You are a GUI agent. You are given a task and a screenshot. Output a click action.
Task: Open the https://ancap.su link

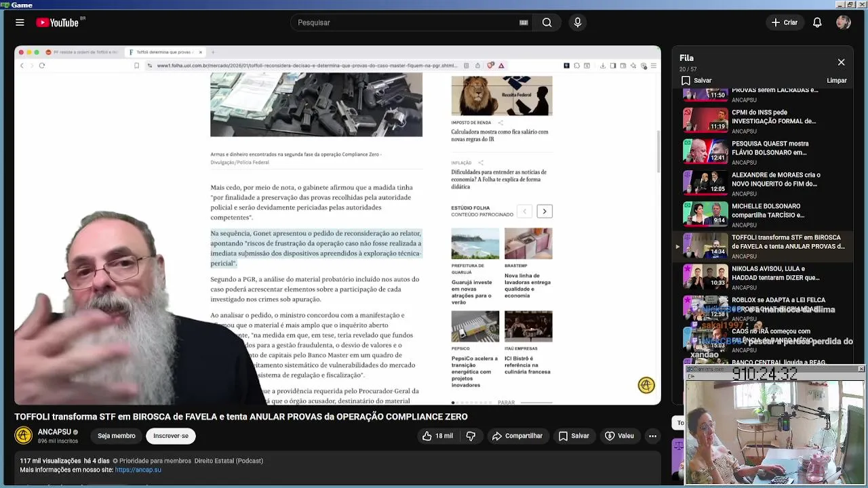click(138, 470)
